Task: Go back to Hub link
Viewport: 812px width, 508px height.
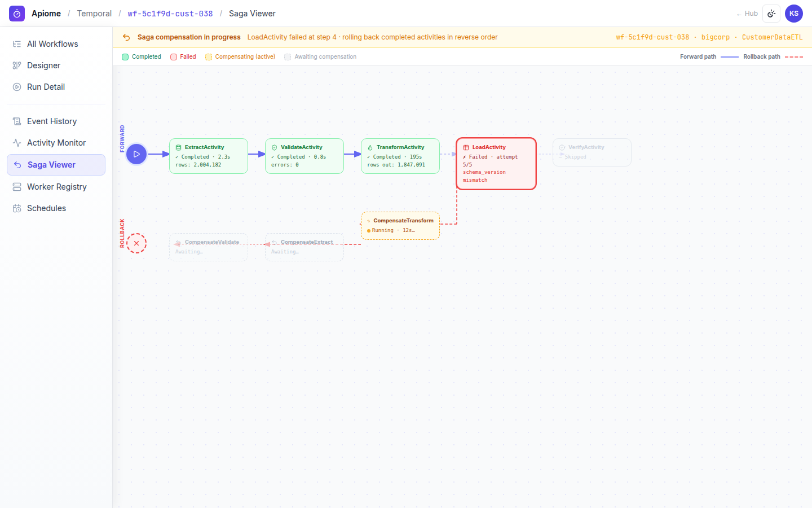Action: pyautogui.click(x=747, y=14)
